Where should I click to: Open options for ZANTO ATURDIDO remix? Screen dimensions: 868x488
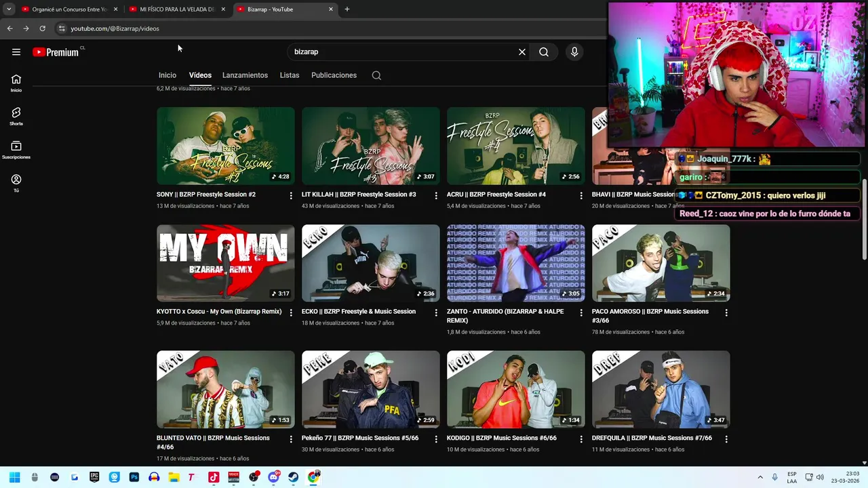click(x=581, y=312)
